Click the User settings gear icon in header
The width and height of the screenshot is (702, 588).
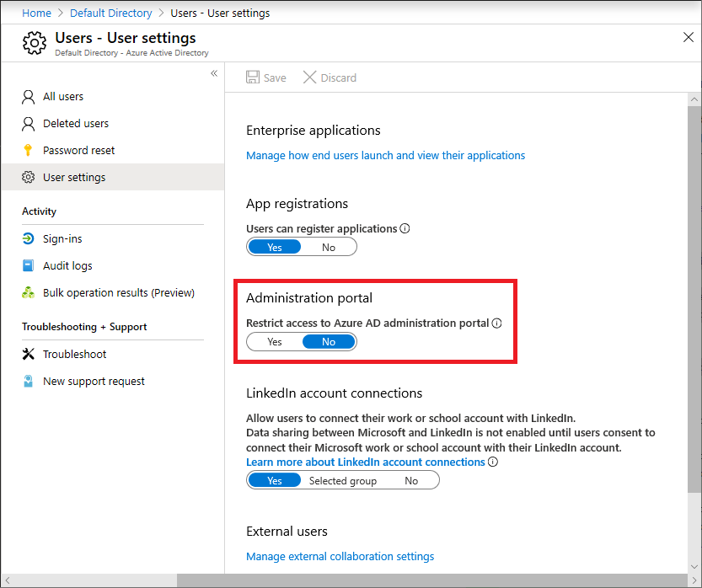pos(35,43)
